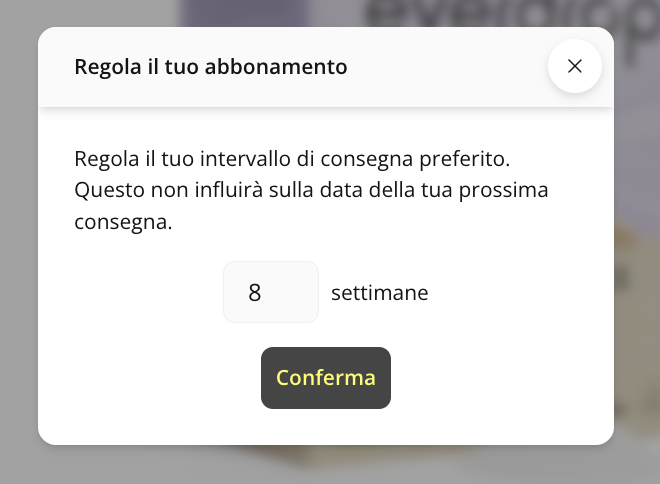Viewport: 660px width, 484px height.
Task: Click the "Regola il tuo abbonamento" title
Action: [210, 67]
